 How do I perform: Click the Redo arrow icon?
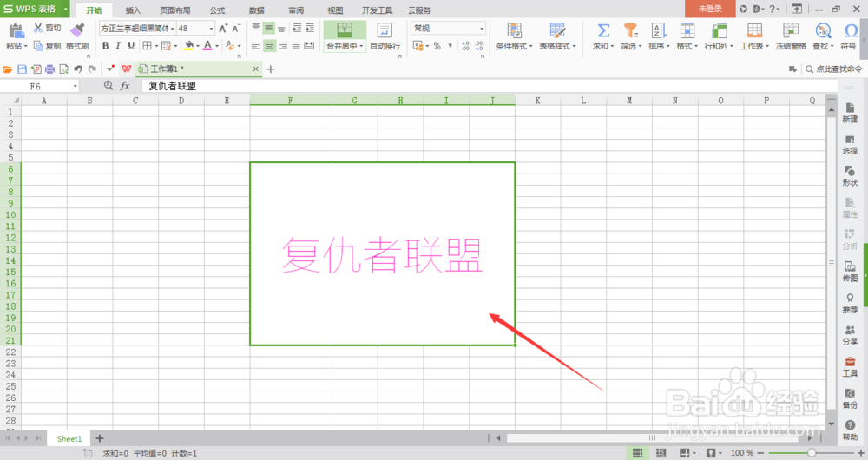pos(92,69)
